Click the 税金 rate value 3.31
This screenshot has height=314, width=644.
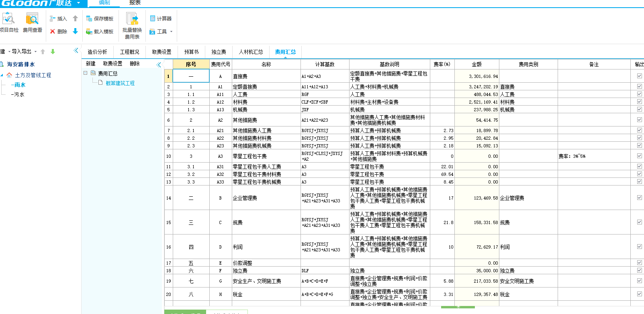tap(448, 294)
